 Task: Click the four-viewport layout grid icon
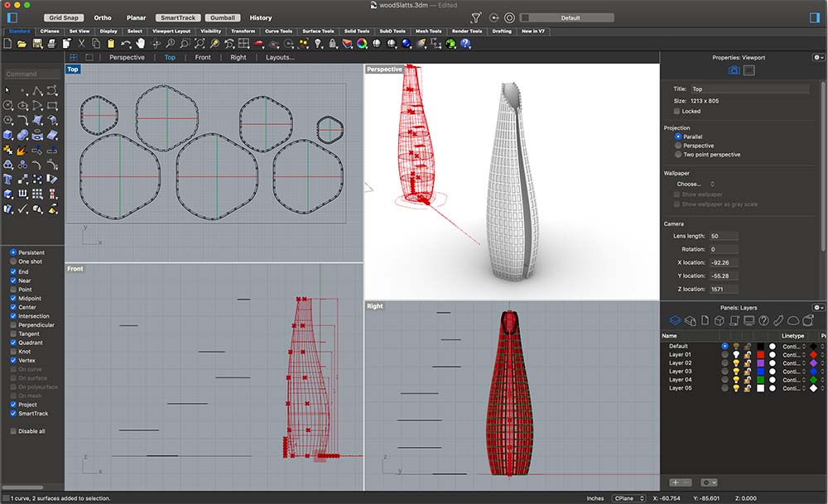(x=74, y=57)
